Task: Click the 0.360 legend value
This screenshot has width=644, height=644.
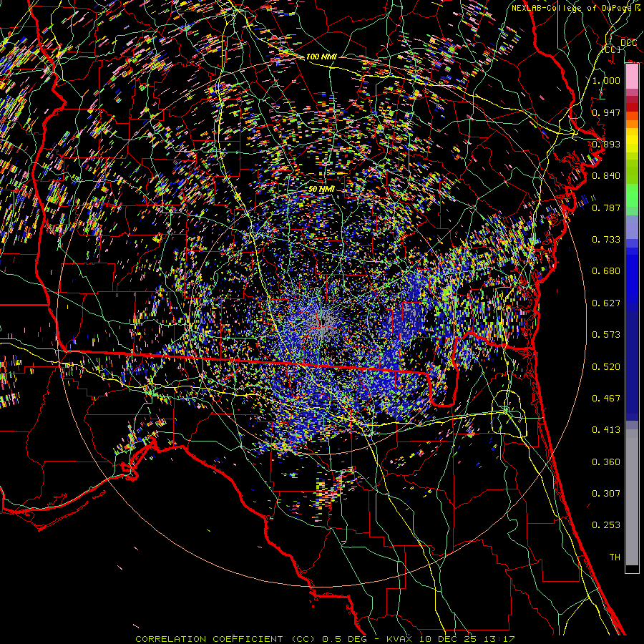Action: pyautogui.click(x=606, y=462)
